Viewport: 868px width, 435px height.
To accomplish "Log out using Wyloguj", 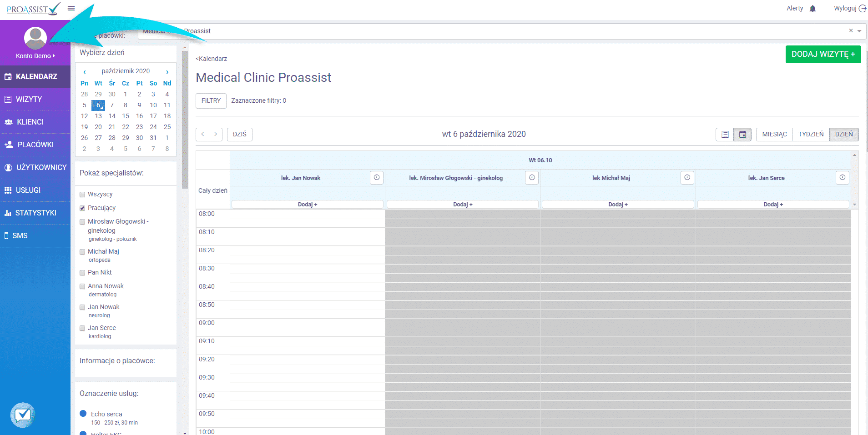I will (850, 8).
